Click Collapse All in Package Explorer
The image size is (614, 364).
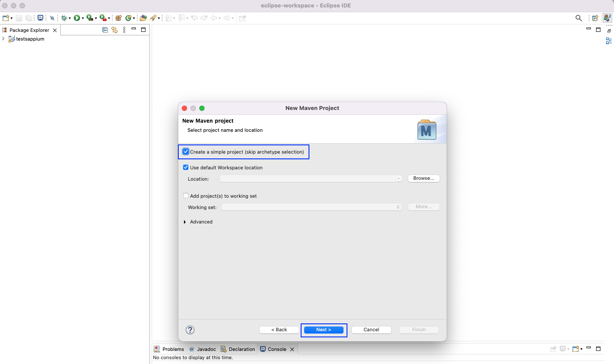(x=105, y=30)
